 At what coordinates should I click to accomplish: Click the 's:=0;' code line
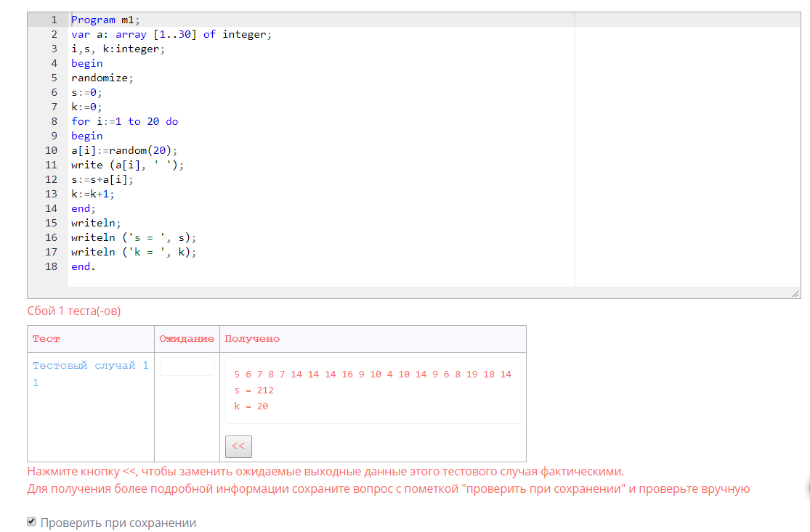tap(86, 92)
